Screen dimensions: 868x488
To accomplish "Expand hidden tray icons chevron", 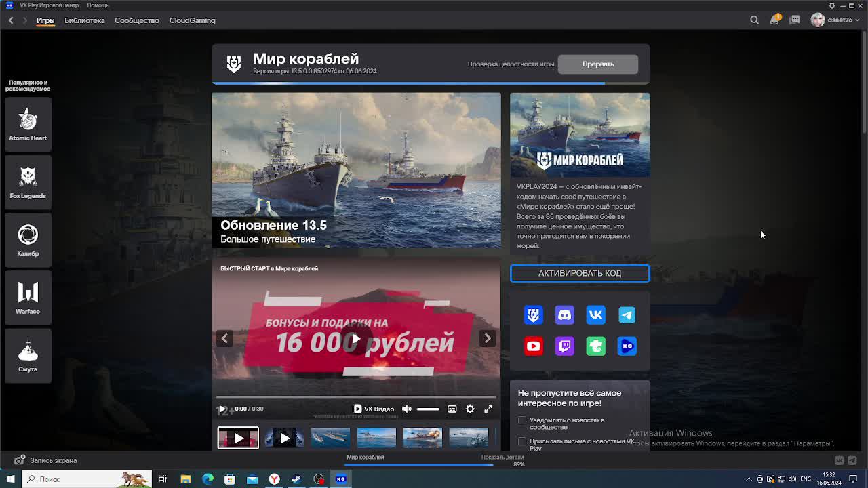I will pyautogui.click(x=749, y=479).
